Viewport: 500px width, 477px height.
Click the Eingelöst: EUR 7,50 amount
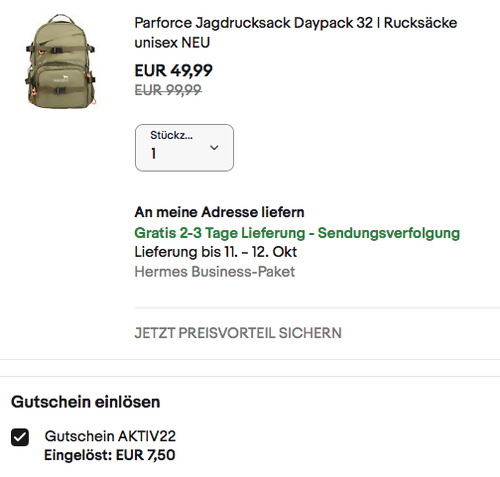(x=110, y=455)
